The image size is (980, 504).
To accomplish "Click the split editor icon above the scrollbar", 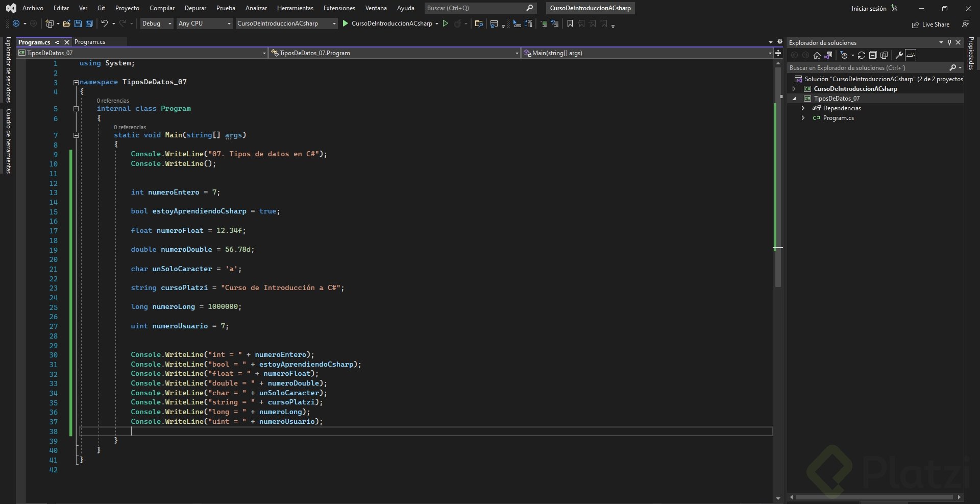I will [x=778, y=53].
